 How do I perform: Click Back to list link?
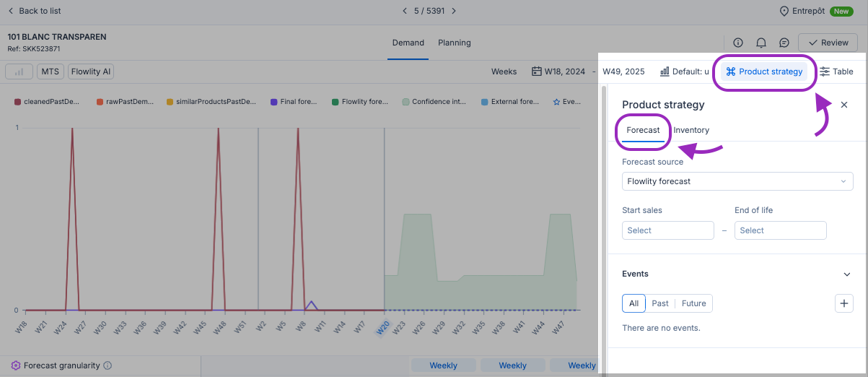click(34, 11)
